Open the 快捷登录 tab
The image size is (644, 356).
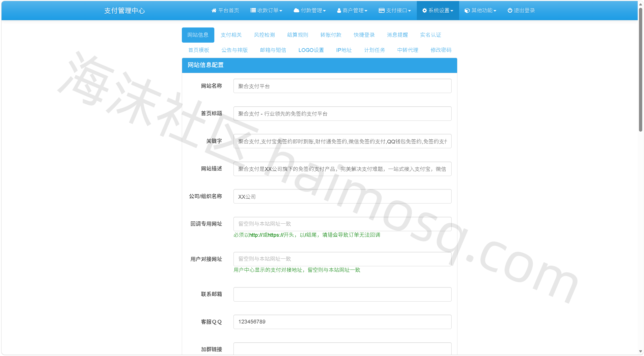pos(364,35)
